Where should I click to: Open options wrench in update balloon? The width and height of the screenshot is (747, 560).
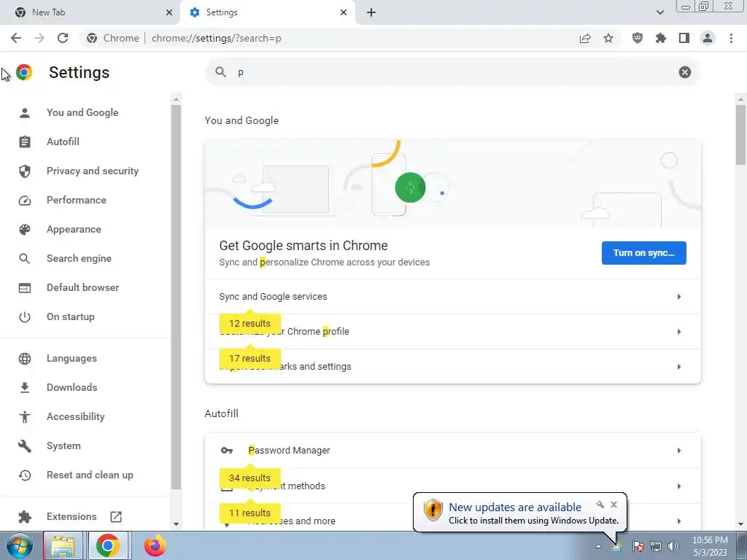point(600,505)
